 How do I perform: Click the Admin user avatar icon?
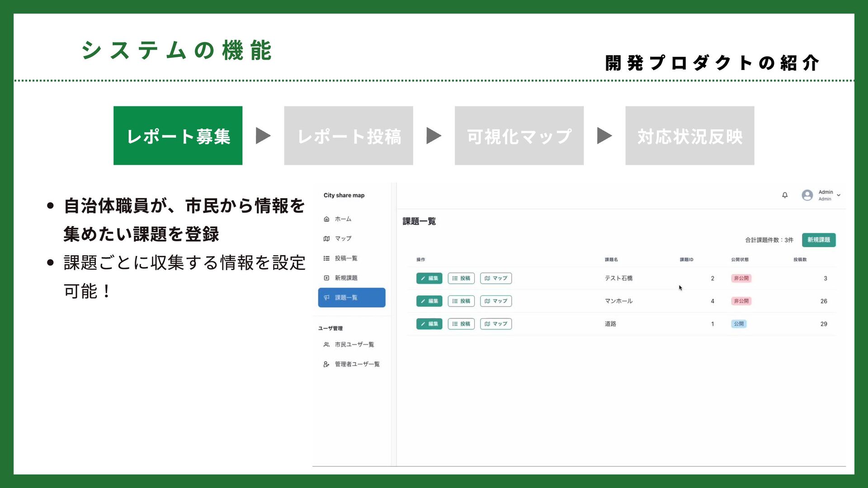807,195
